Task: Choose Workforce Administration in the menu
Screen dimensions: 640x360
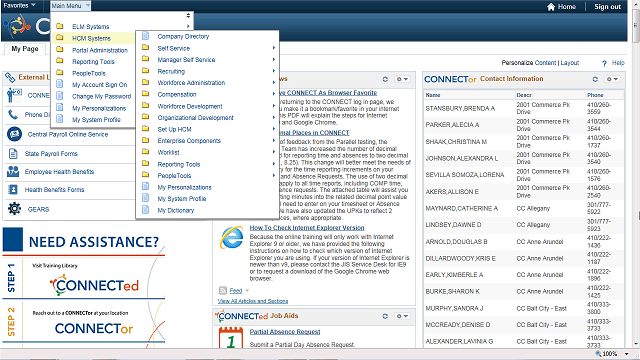Action: tap(191, 82)
